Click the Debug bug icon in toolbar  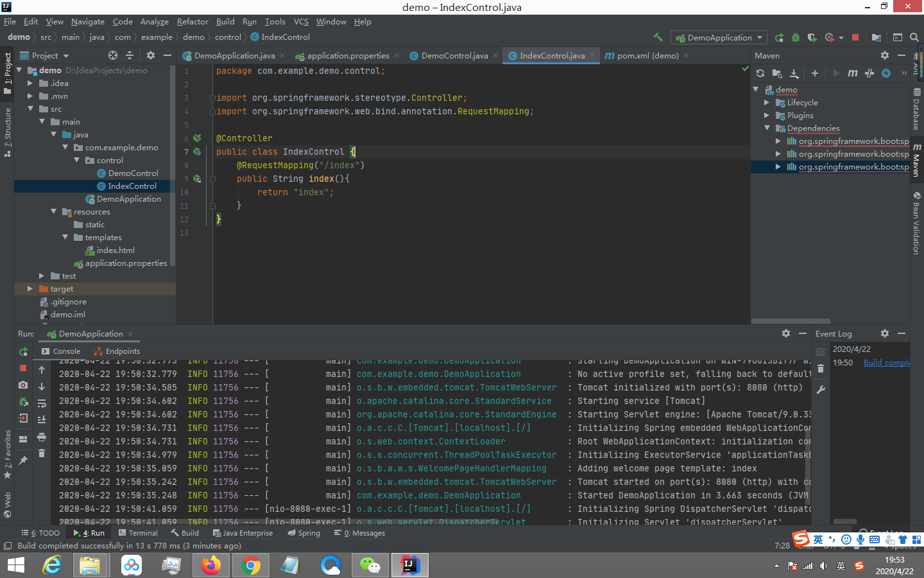[796, 37]
